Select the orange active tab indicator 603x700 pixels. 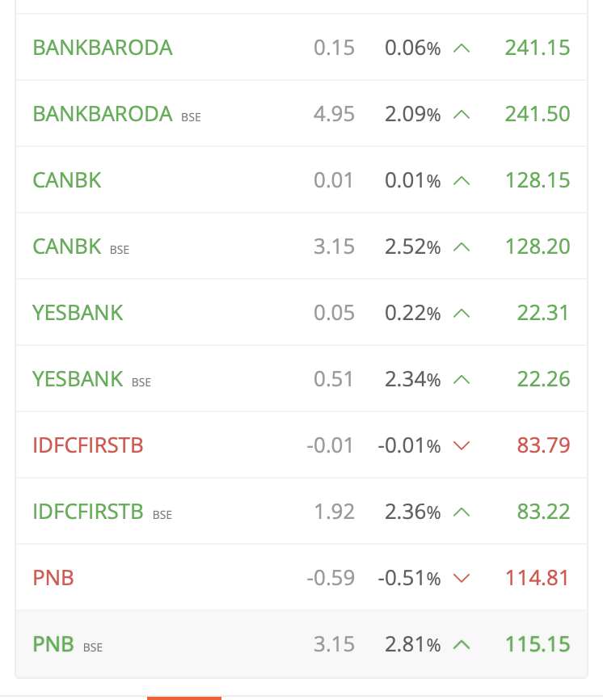(183, 698)
